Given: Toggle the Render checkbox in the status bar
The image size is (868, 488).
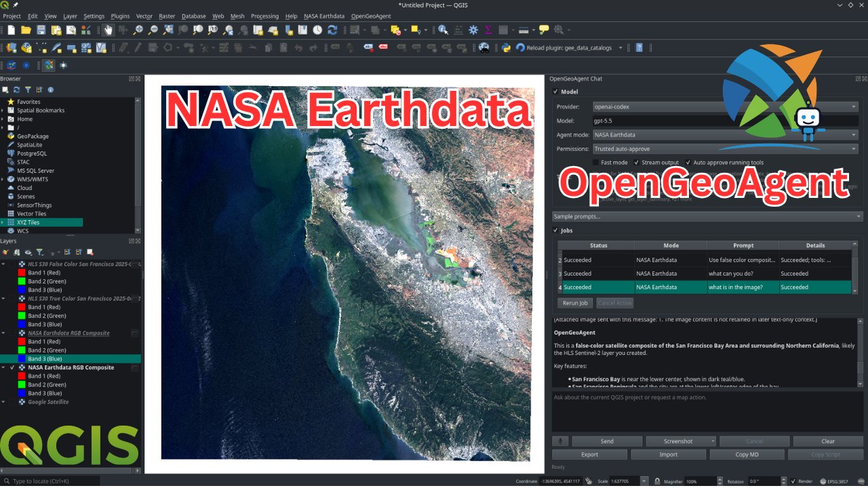Looking at the screenshot, I should coord(793,481).
